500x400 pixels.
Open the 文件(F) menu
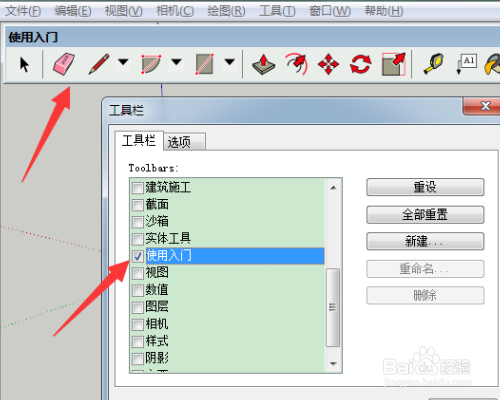23,11
